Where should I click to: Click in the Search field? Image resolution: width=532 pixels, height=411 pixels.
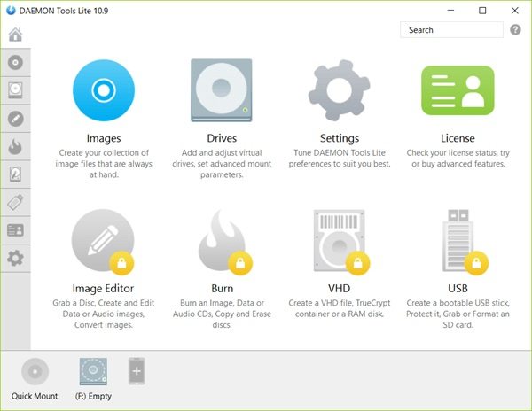[x=451, y=30]
